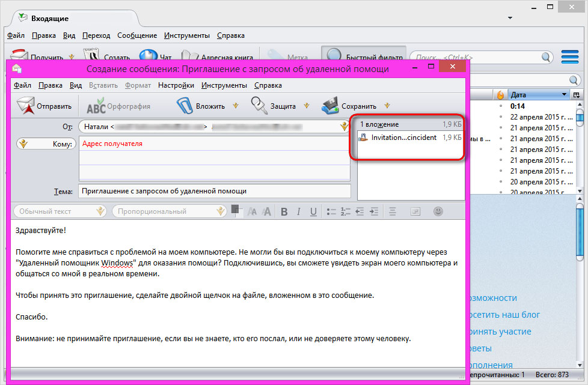Screen dimensions: 588x385
Task: Send the message with the Отправить button
Action: point(44,106)
